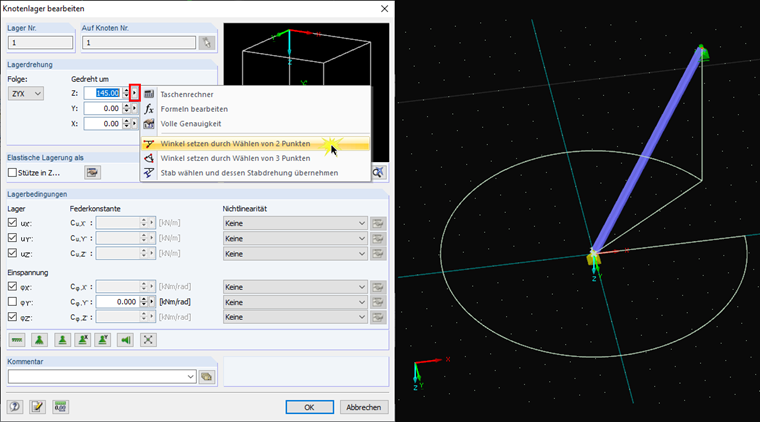Image resolution: width=760 pixels, height=422 pixels.
Task: Open the Folge ZYX dropdown
Action: click(26, 94)
